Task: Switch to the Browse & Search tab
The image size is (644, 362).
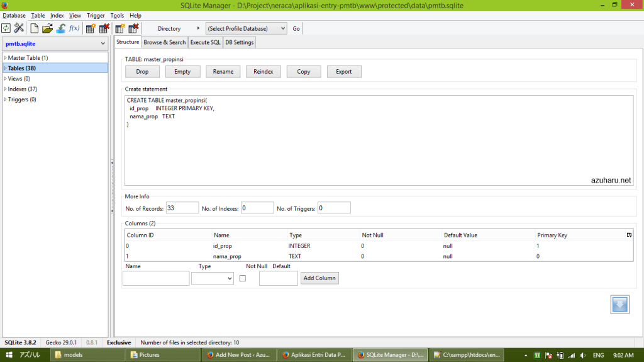Action: coord(165,42)
